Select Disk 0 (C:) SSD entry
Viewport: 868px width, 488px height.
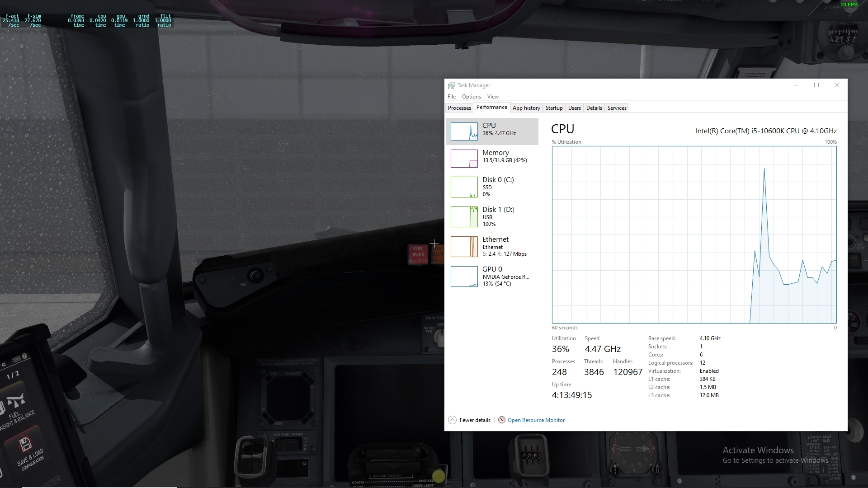coord(497,186)
